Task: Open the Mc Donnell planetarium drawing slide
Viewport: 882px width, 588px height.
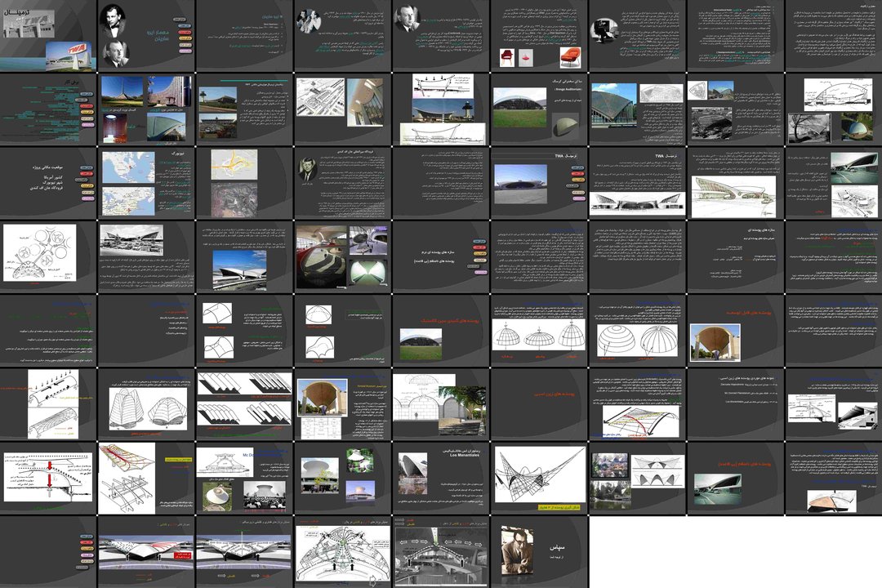Action: click(244, 478)
